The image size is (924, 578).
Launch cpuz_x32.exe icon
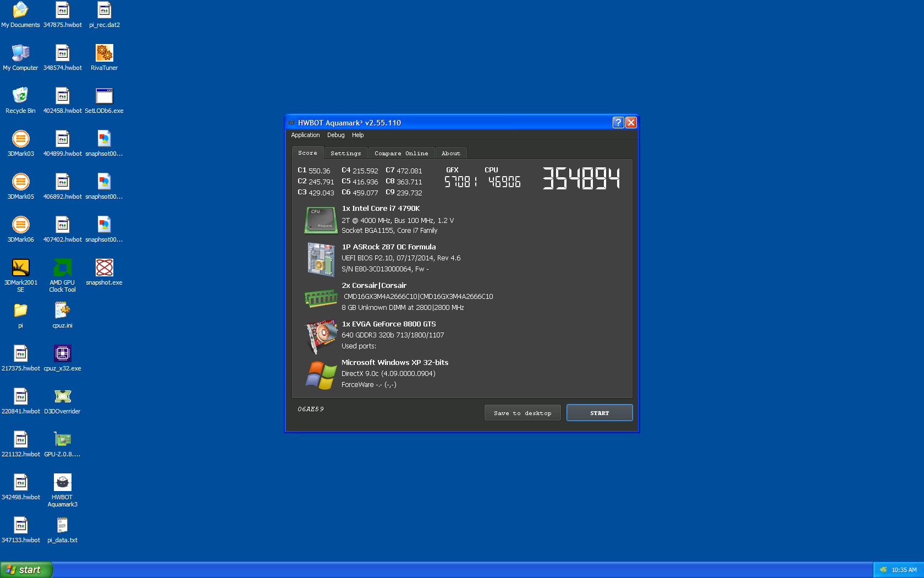[x=62, y=358]
